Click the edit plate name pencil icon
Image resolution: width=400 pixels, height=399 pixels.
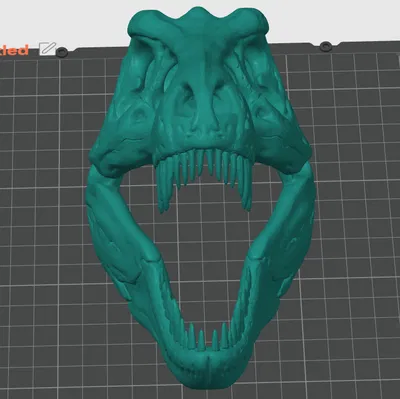tap(47, 49)
